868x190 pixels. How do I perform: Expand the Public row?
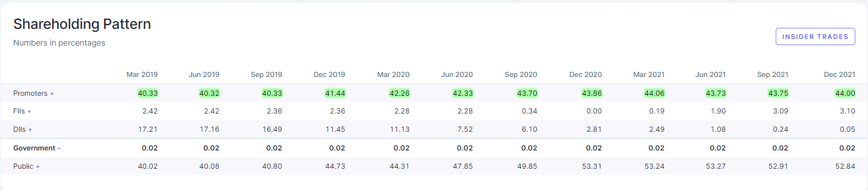tap(26, 166)
